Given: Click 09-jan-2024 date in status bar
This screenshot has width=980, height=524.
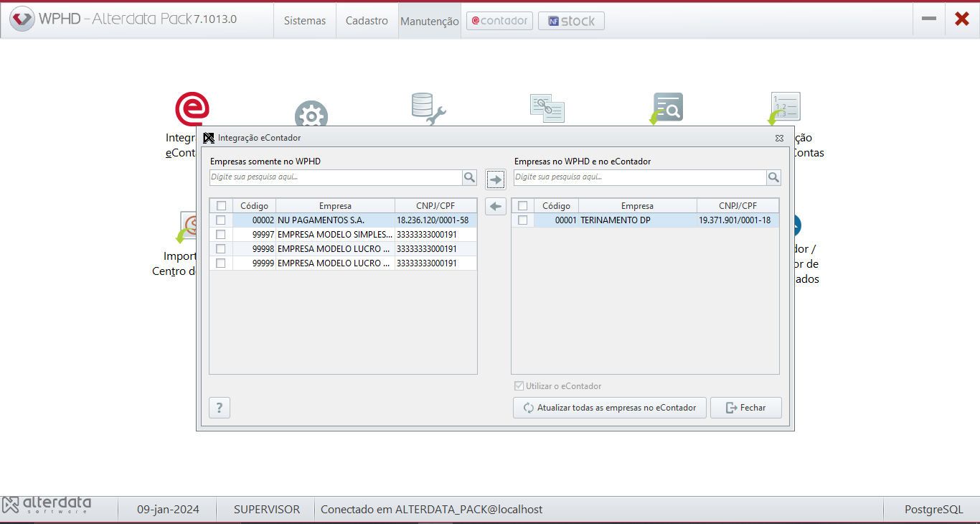Looking at the screenshot, I should (x=168, y=510).
